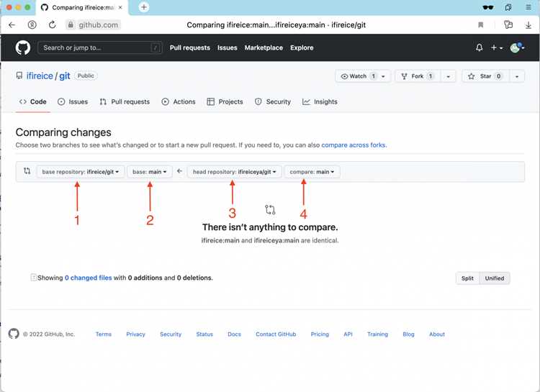Close the Comparing ifireice tab
540x392 pixels.
120,7
